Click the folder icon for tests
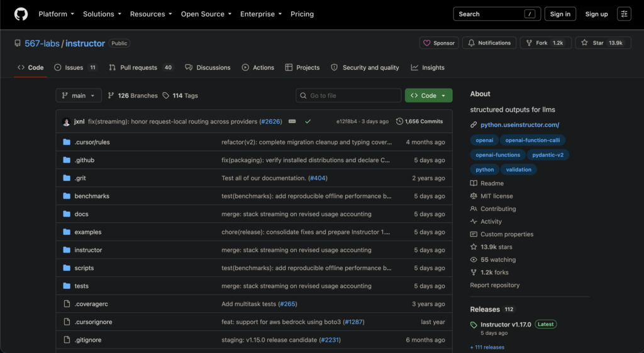Image resolution: width=644 pixels, height=353 pixels. click(x=67, y=286)
